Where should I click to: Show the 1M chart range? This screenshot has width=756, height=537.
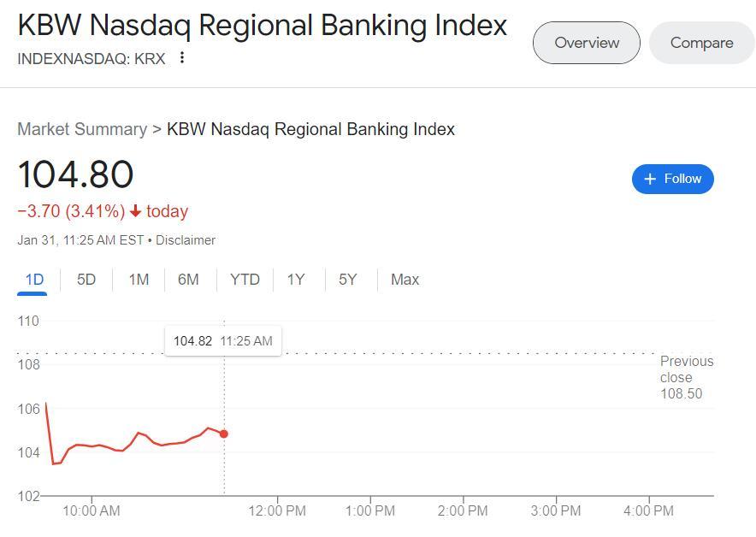coord(139,280)
